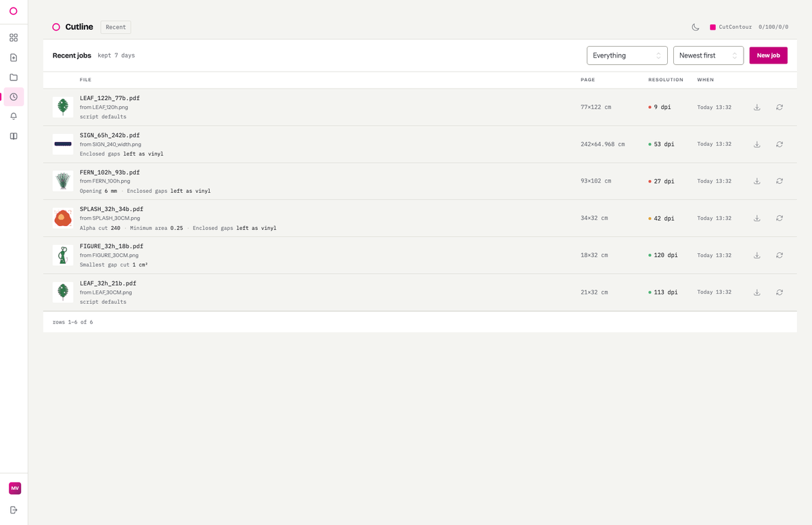This screenshot has width=812, height=525.
Task: Re-run the LEAF_122h_77b.pdf job
Action: tap(780, 107)
